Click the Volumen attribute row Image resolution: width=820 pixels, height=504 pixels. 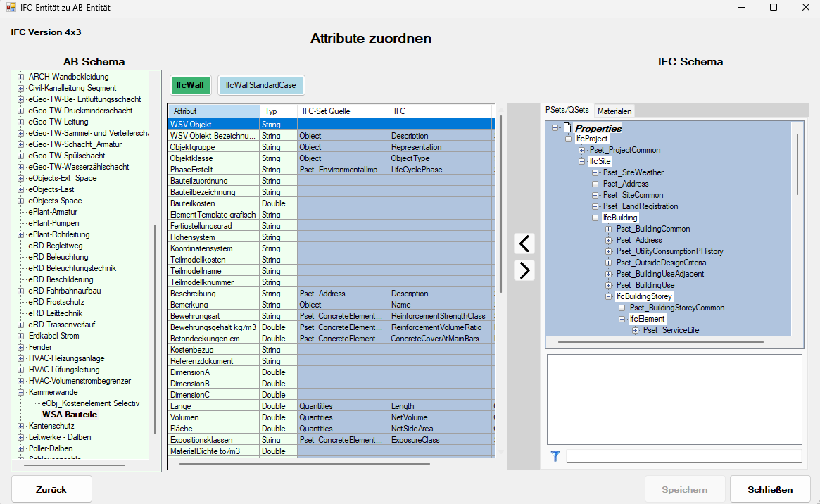331,417
